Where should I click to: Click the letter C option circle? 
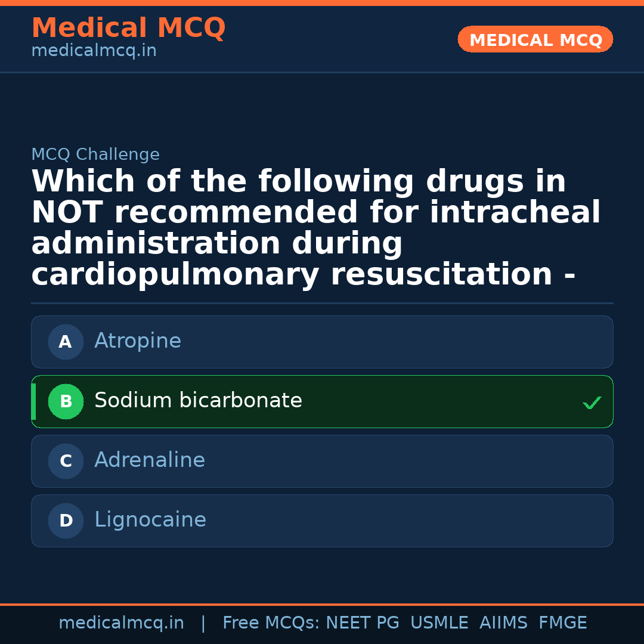coord(66,461)
